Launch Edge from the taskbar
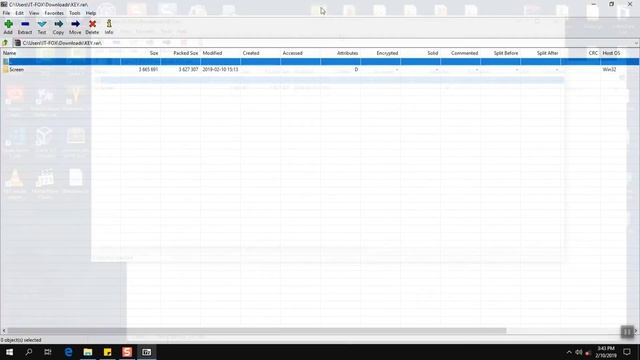The width and height of the screenshot is (640, 360). tap(69, 352)
